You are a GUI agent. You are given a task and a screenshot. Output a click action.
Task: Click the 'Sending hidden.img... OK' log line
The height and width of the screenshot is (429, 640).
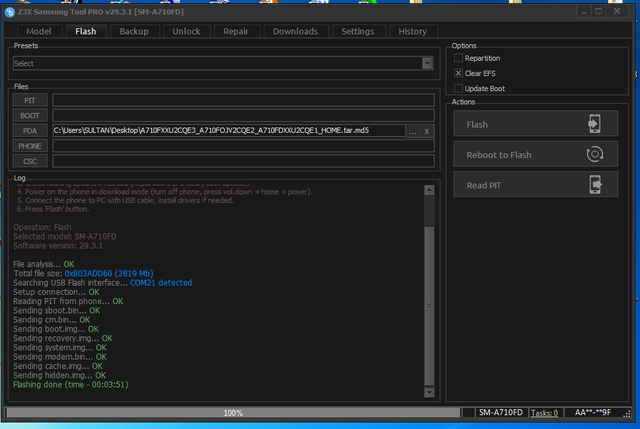click(x=60, y=375)
